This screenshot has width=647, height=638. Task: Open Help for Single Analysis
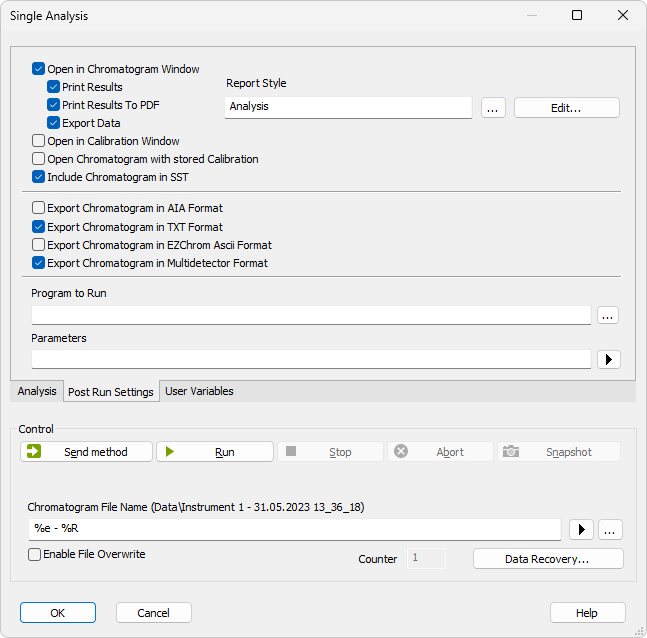pyautogui.click(x=587, y=613)
